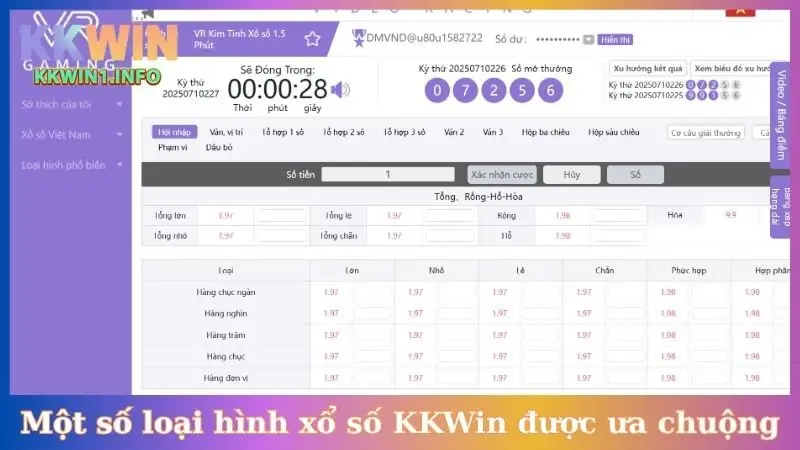
Task: Open the Ván 2 tab
Action: (454, 132)
